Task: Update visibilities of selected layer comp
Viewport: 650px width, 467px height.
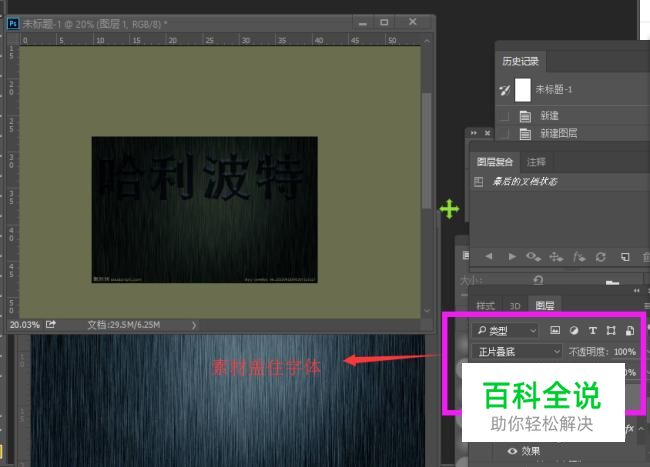Action: (x=533, y=256)
